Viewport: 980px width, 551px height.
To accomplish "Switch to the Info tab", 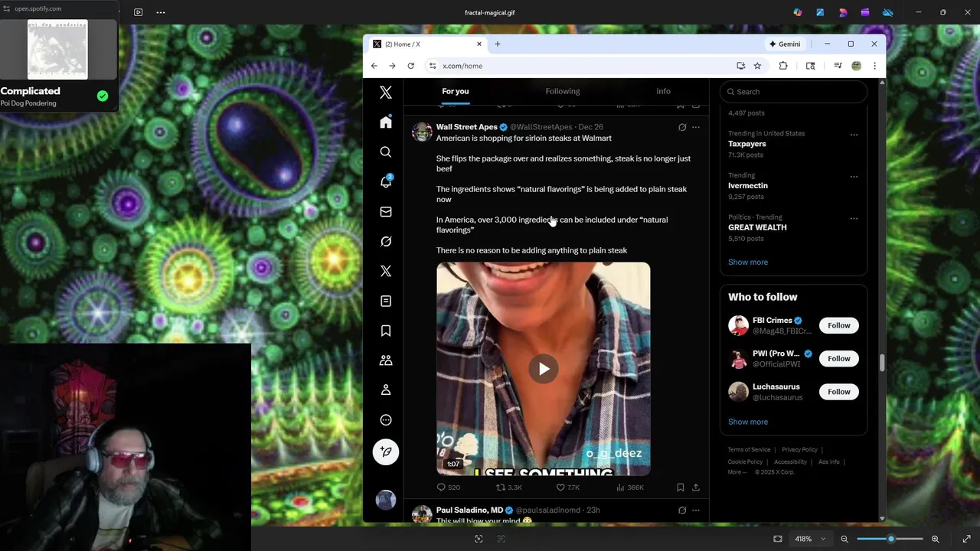I will 663,91.
